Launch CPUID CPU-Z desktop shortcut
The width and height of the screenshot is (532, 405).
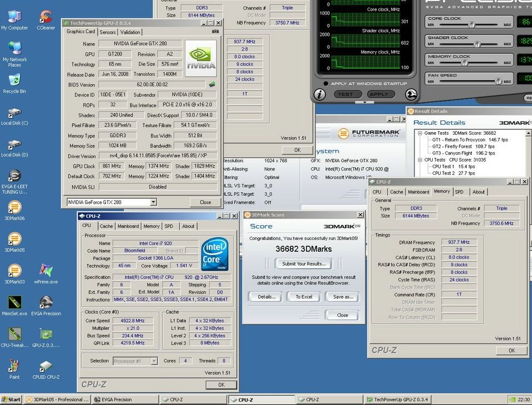[46, 369]
